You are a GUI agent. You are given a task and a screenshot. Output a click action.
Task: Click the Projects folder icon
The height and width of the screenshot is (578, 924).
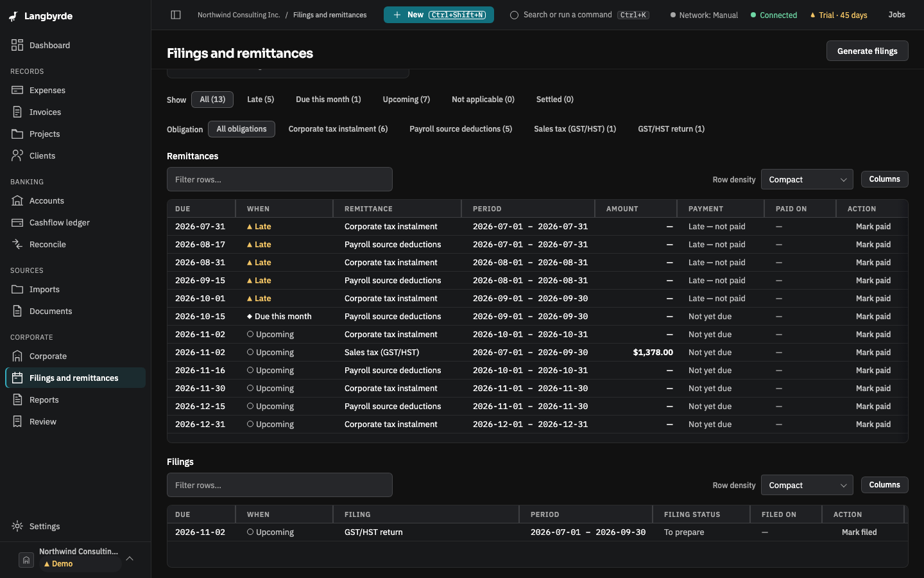(17, 134)
